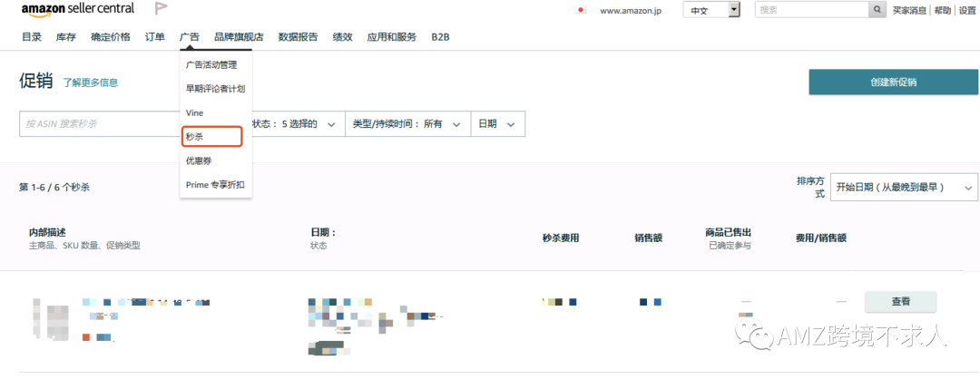Click the Japan flag marketplace icon
This screenshot has height=379, width=980.
[x=582, y=10]
